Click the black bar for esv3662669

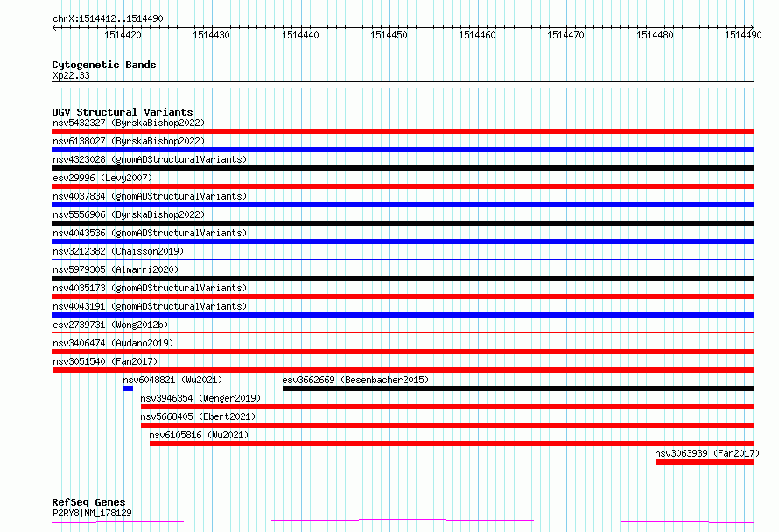[519, 388]
